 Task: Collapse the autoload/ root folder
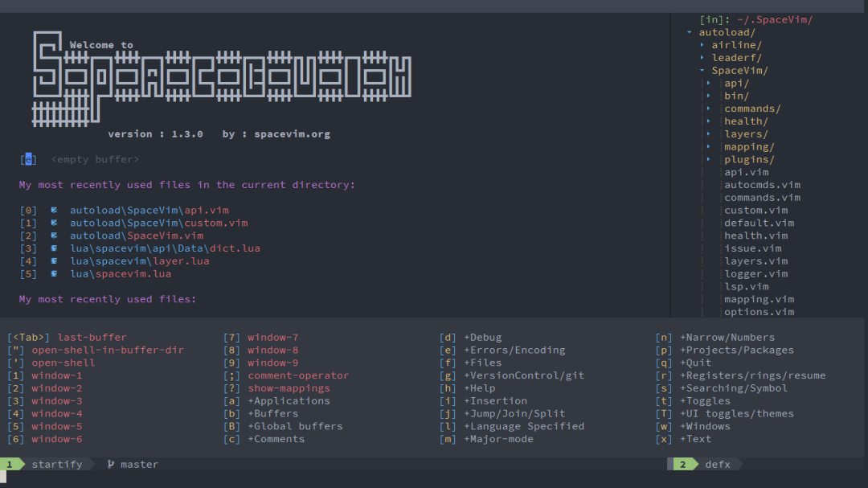coord(689,31)
